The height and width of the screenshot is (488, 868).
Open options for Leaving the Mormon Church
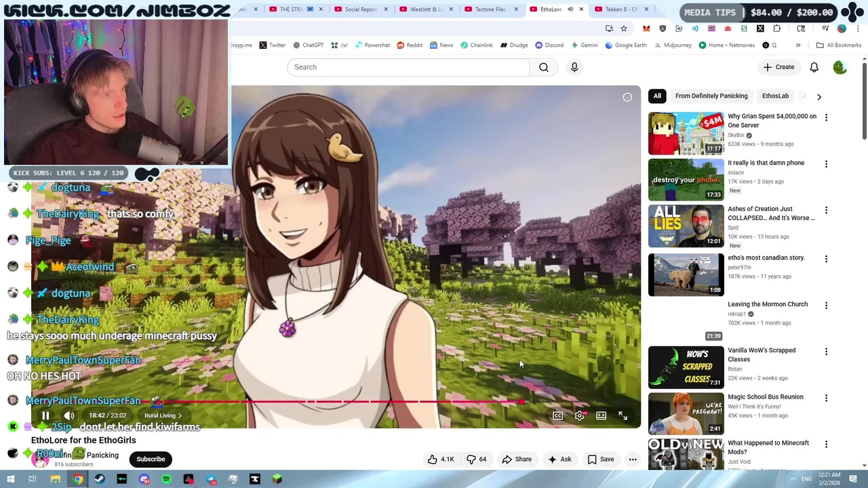point(826,306)
